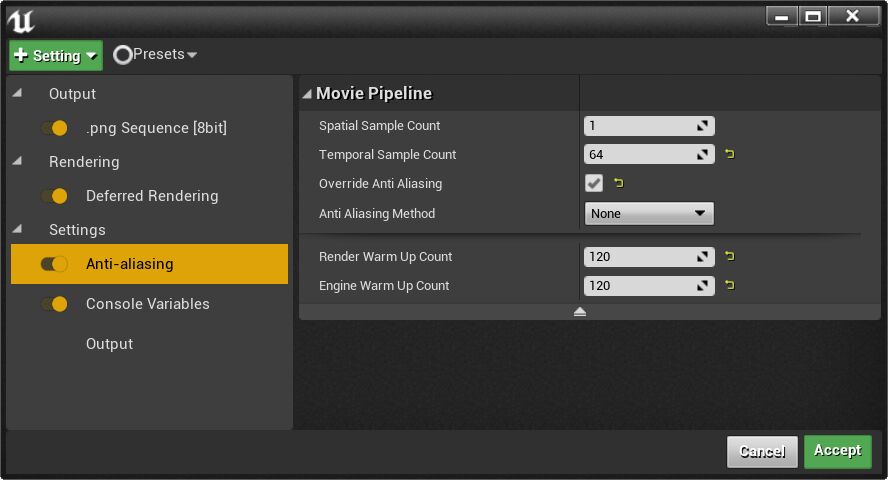Select the .png Sequence [8bit] row
Screen dimensions: 888x480
coord(150,128)
